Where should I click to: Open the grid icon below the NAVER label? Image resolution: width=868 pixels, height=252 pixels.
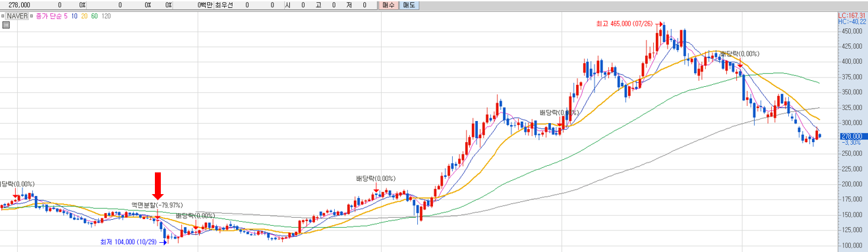[x=6, y=25]
